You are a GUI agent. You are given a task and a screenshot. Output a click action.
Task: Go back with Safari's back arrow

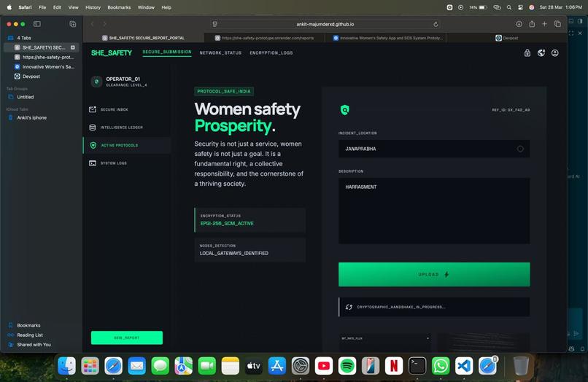(92, 24)
